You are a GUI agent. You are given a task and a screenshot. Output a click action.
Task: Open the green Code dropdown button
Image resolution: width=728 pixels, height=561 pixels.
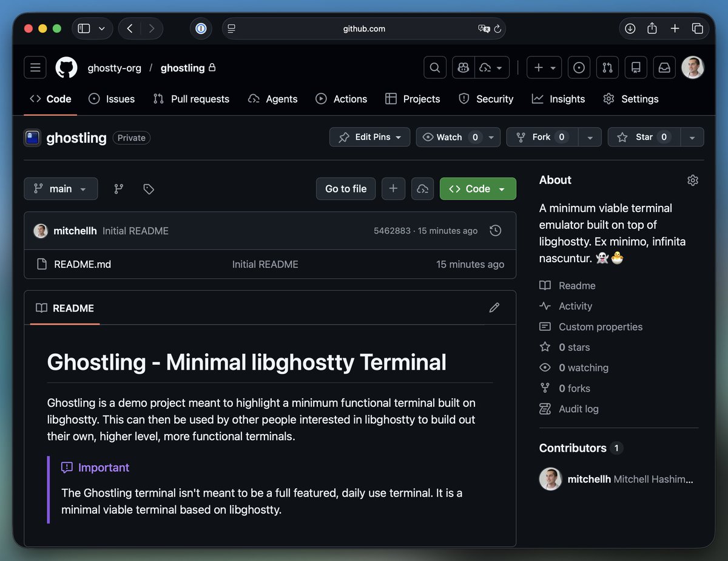[x=478, y=189]
